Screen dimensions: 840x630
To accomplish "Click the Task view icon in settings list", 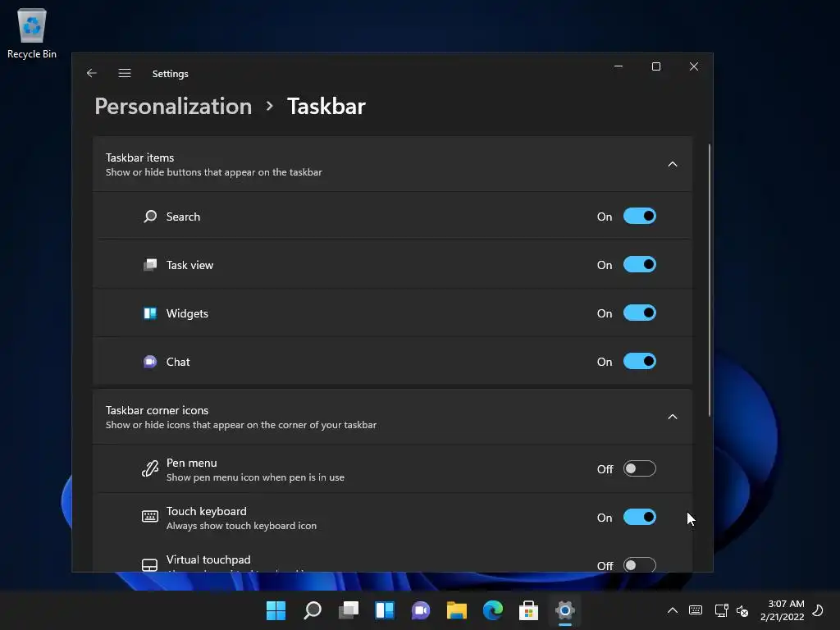I will [x=150, y=265].
